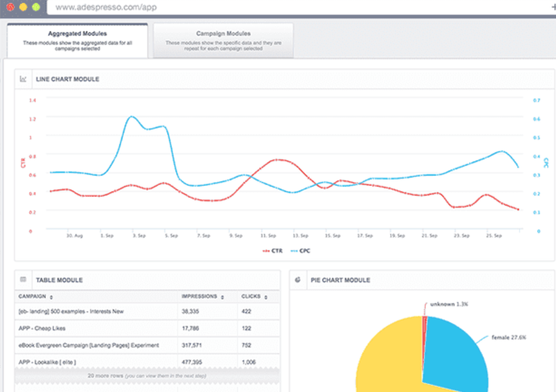
Task: Click the green maximize window button
Action: 36,7
